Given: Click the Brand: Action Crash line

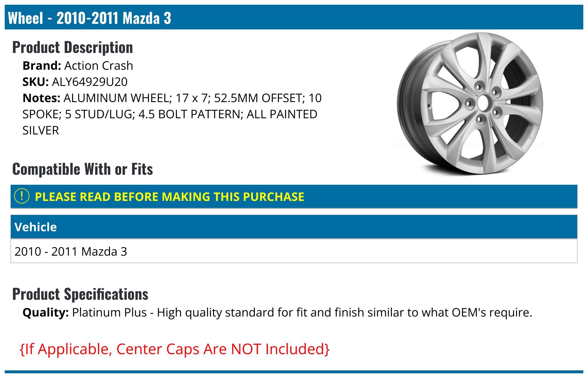Looking at the screenshot, I should 78,66.
